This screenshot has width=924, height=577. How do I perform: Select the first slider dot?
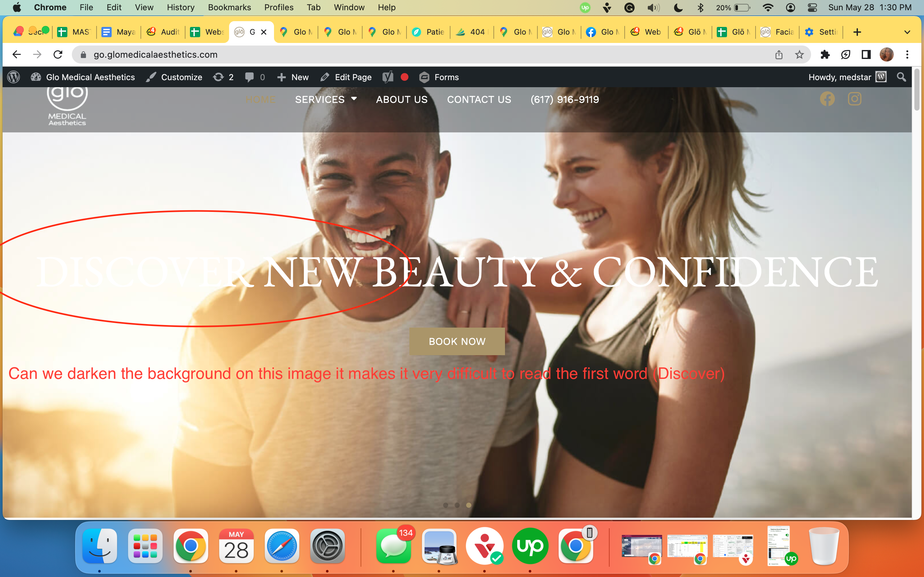(x=446, y=505)
